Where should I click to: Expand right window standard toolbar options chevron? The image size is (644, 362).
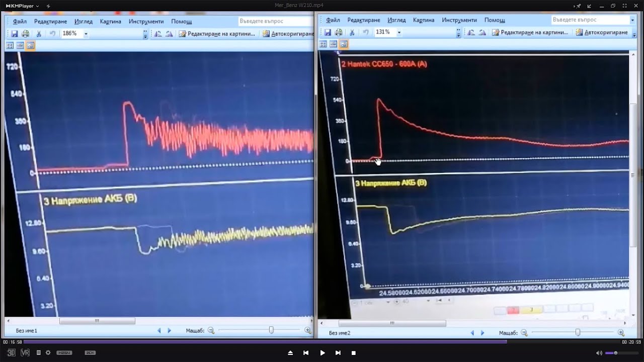458,32
